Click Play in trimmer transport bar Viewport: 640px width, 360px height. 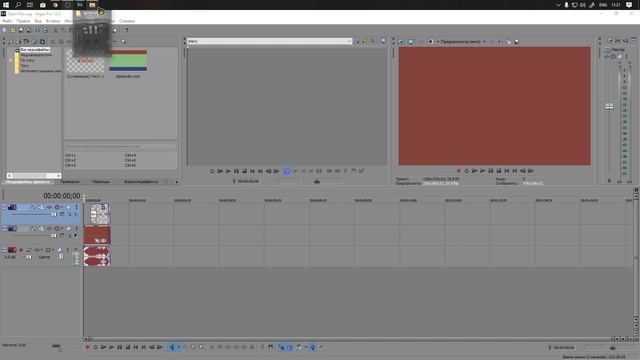click(228, 171)
